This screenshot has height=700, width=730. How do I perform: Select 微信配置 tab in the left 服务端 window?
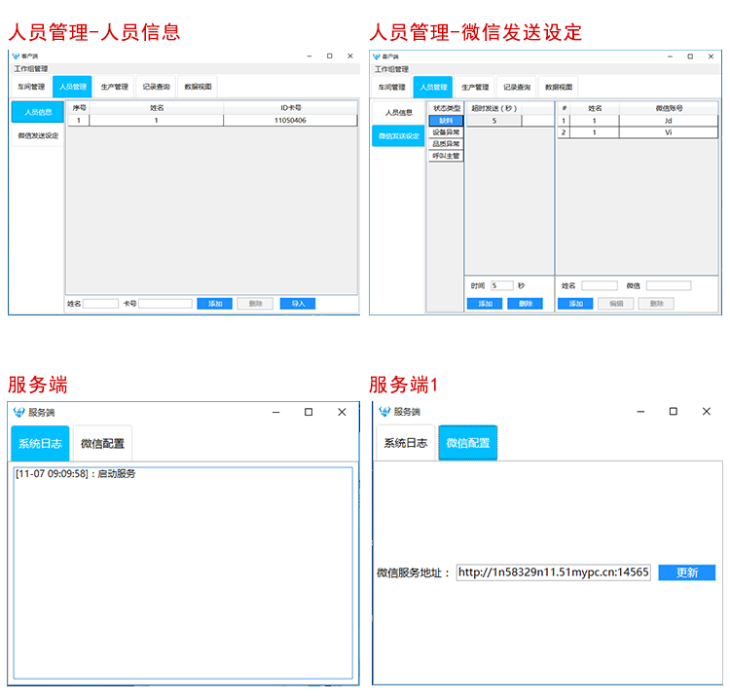[102, 444]
